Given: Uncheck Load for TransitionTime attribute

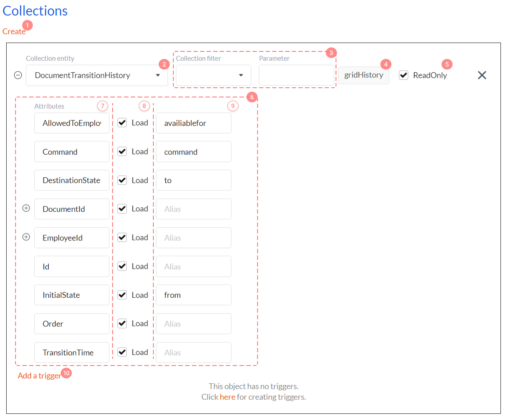Looking at the screenshot, I should (122, 352).
